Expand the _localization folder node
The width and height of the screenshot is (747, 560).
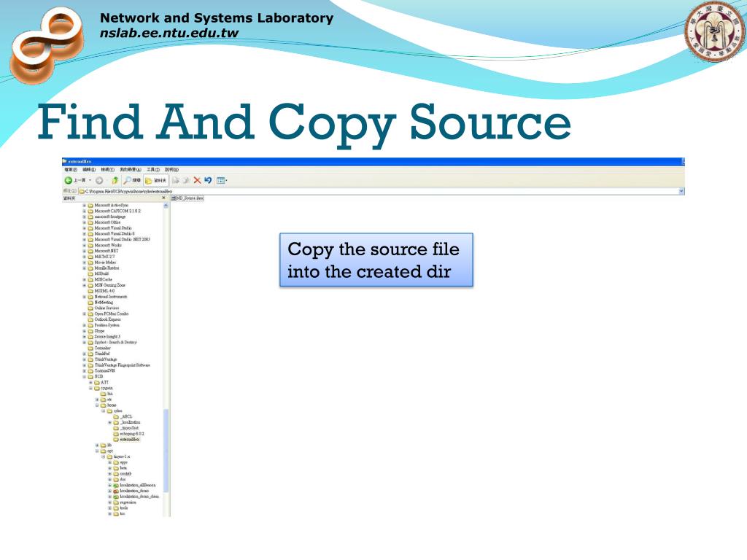pos(109,422)
